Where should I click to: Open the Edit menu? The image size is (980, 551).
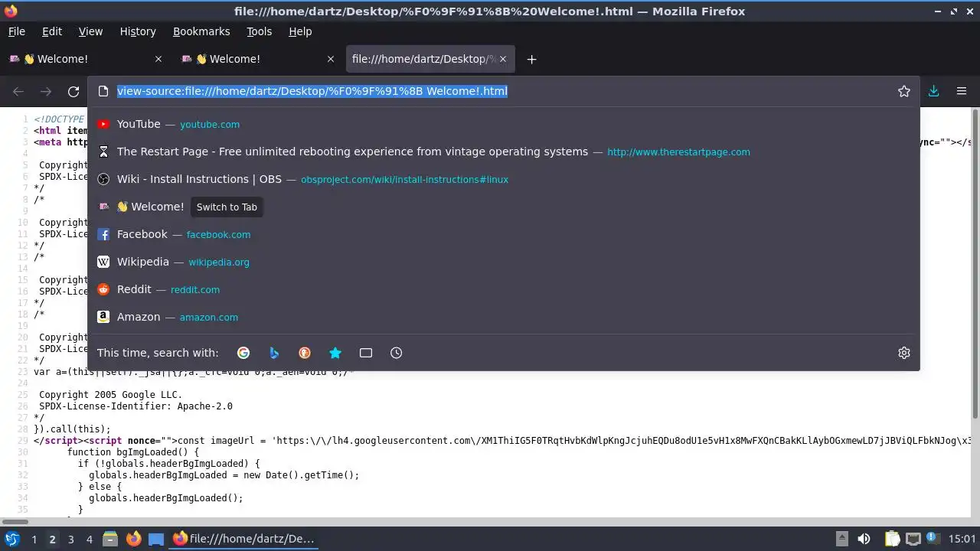click(x=52, y=31)
